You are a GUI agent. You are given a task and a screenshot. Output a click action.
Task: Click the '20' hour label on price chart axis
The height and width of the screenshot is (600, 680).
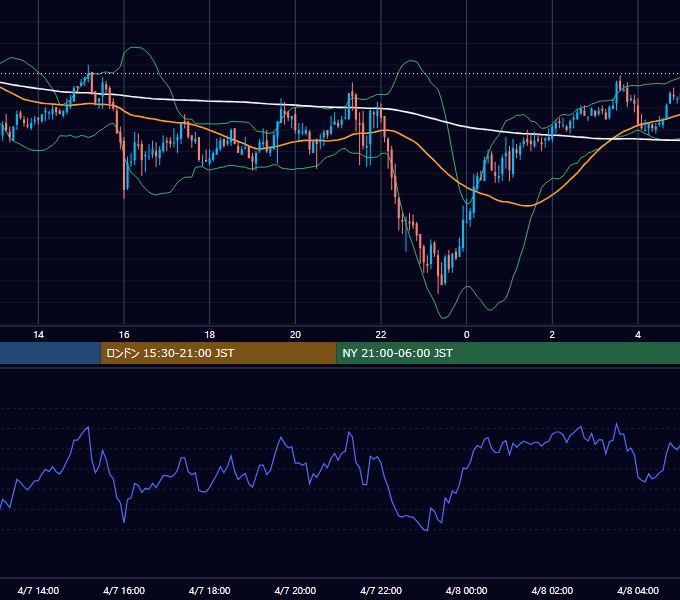(x=295, y=335)
